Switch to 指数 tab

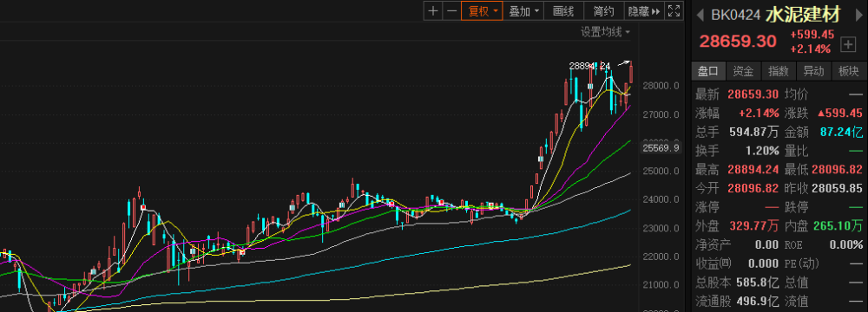tap(779, 71)
